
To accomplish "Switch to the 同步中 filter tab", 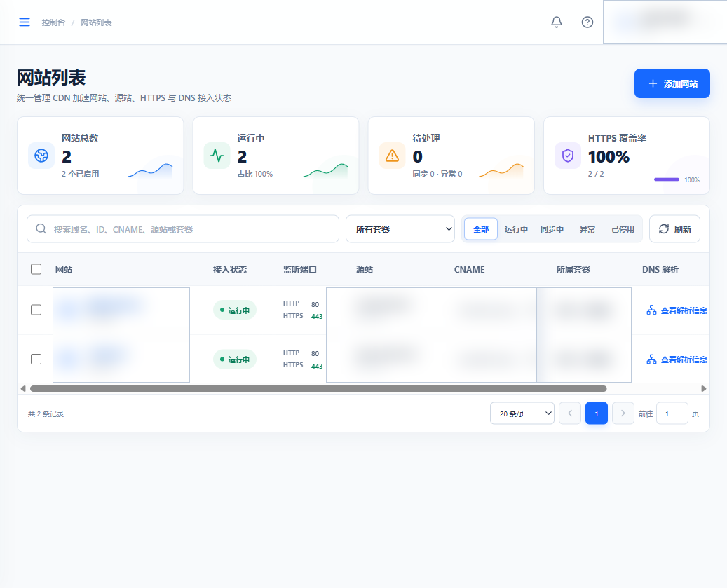I will pyautogui.click(x=552, y=229).
